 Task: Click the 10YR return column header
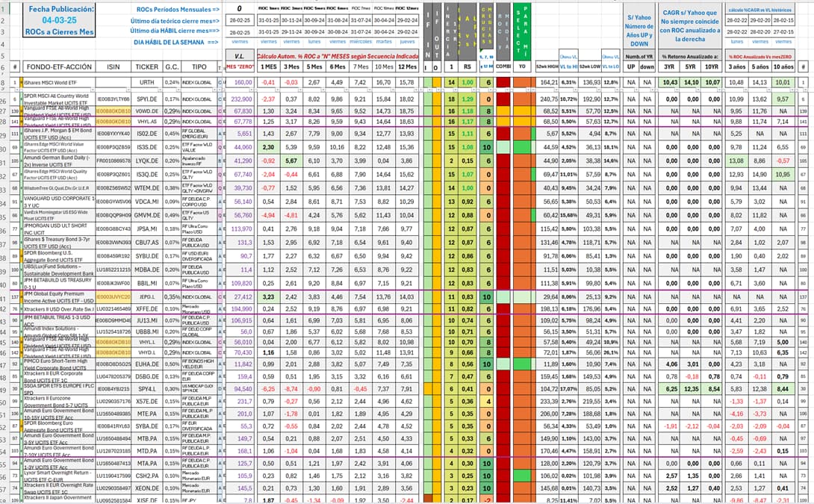714,67
